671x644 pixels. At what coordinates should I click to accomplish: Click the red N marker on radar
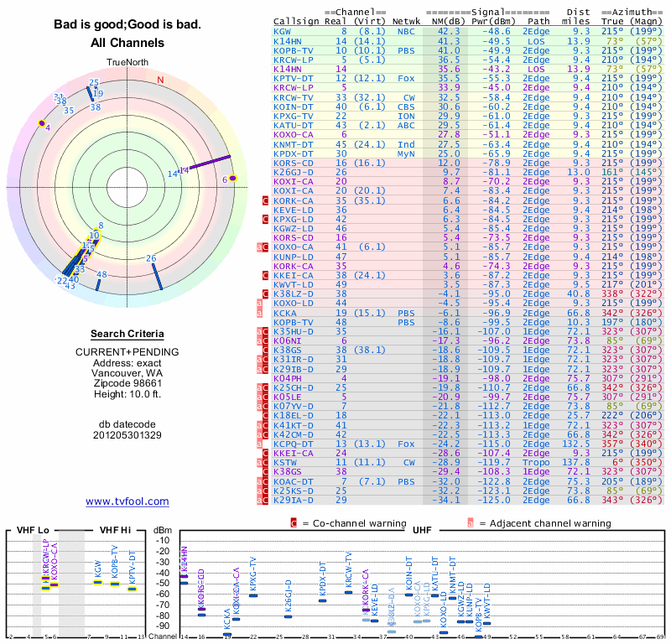pyautogui.click(x=160, y=80)
